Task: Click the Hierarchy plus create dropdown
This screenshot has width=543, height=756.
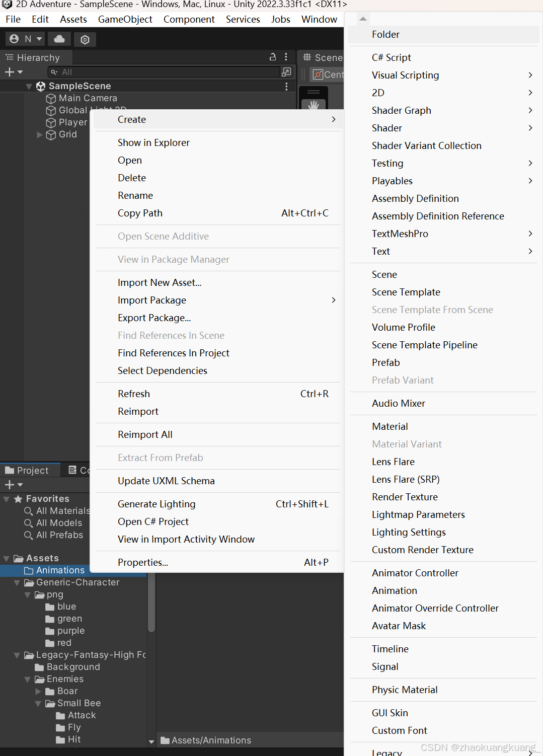Action: click(14, 72)
